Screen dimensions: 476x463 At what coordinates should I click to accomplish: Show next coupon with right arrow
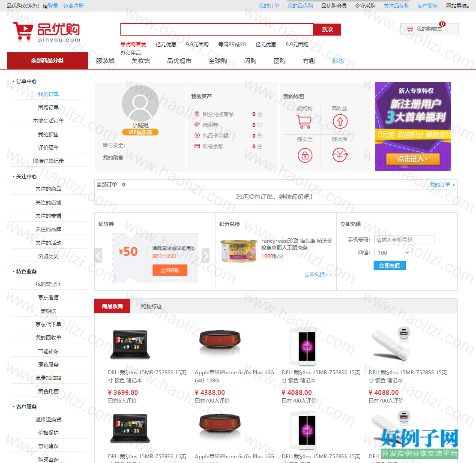click(x=206, y=256)
